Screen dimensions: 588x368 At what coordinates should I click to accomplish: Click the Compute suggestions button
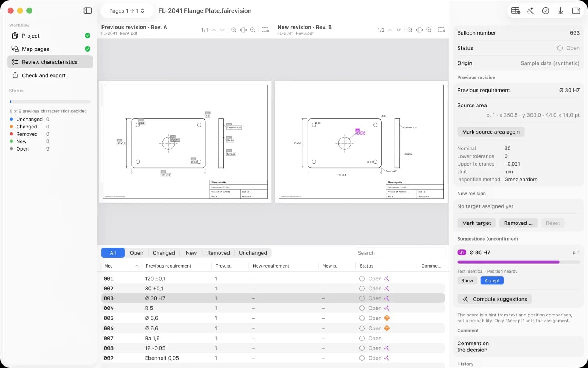(x=495, y=299)
